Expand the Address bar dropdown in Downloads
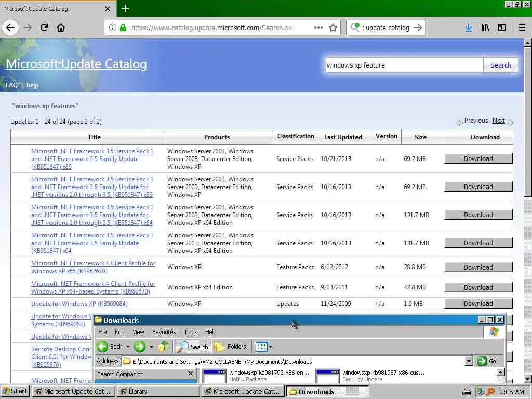 (x=469, y=361)
